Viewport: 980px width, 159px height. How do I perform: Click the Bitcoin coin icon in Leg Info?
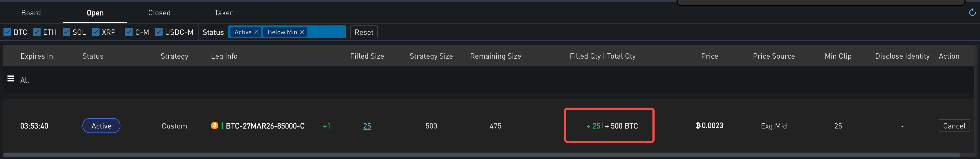click(215, 126)
